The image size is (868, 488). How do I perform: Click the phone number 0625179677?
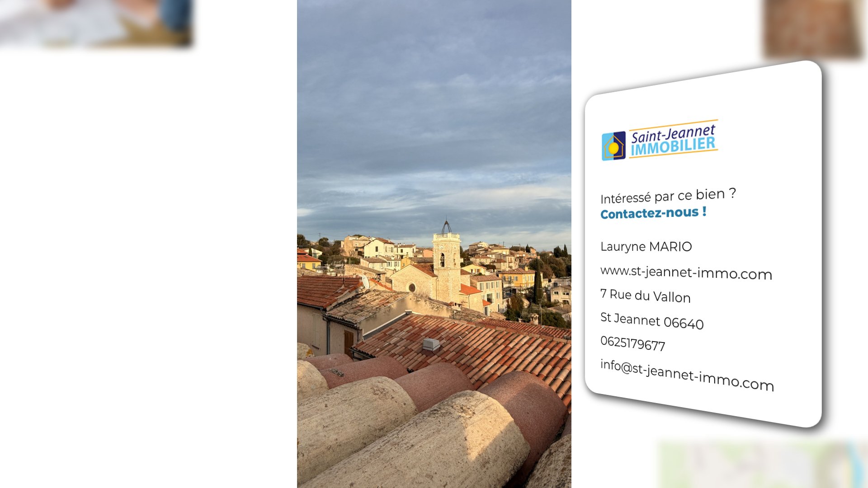click(x=632, y=343)
